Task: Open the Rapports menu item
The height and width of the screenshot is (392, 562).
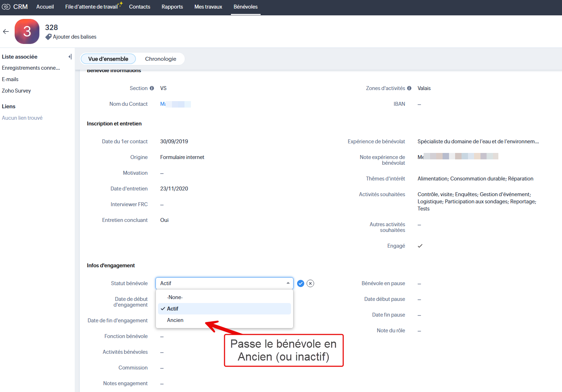Action: [x=172, y=7]
